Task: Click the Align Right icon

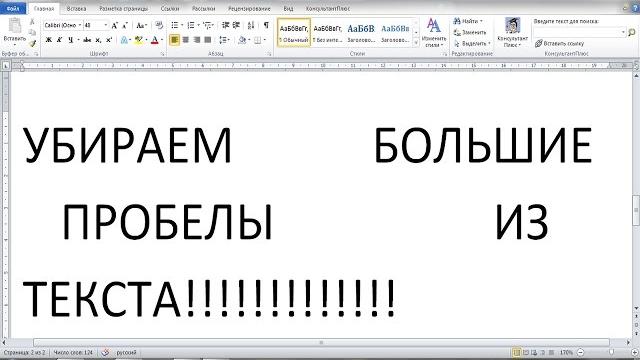Action: (197, 40)
